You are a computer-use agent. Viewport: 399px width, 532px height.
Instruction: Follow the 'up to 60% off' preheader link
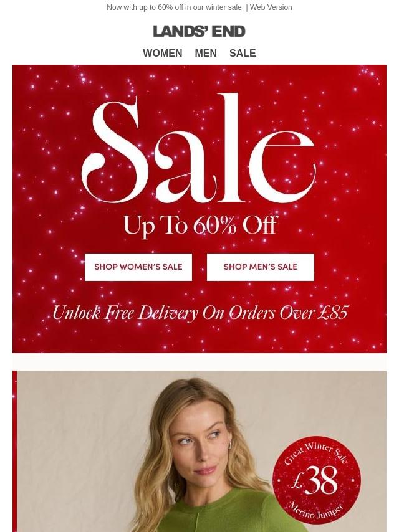175,7
